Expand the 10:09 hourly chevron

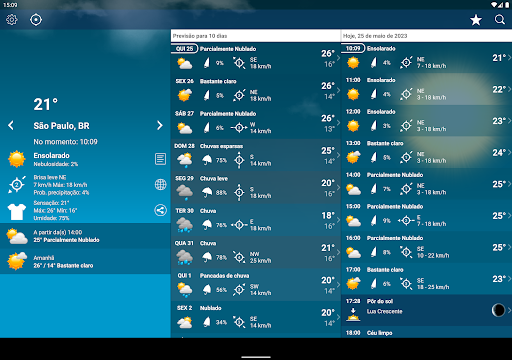509,58
